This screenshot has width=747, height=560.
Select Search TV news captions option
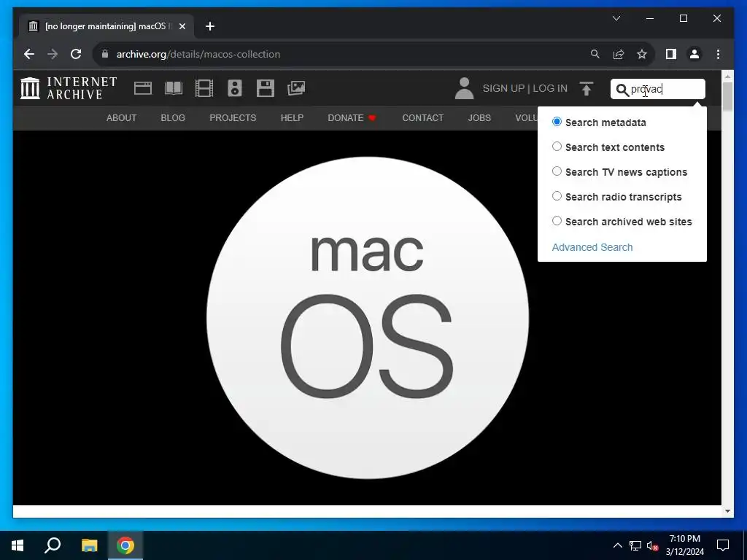pos(557,171)
